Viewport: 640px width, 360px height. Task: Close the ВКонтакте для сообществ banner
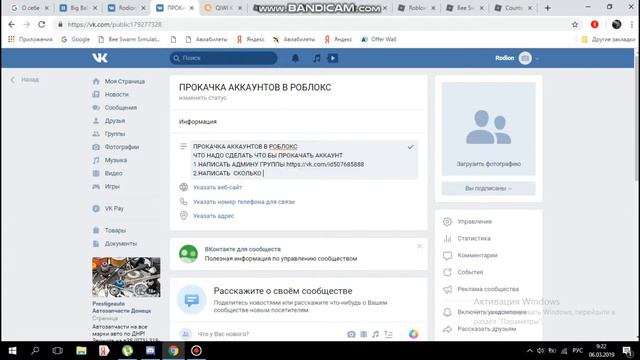click(x=420, y=246)
